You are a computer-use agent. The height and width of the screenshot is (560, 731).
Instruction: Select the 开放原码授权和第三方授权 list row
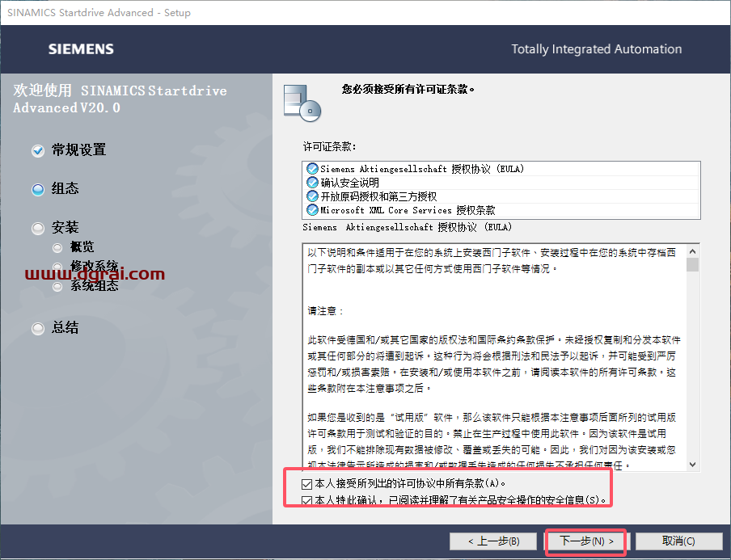[501, 196]
